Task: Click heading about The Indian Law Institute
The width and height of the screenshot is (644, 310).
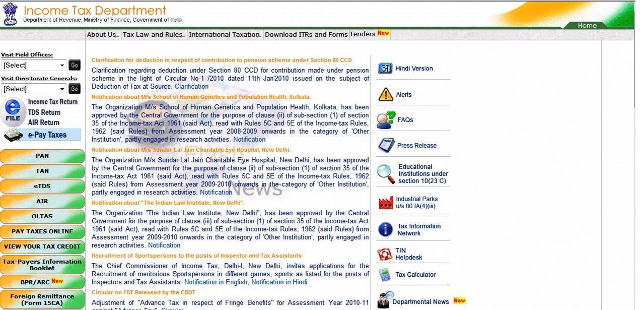Action: point(168,203)
